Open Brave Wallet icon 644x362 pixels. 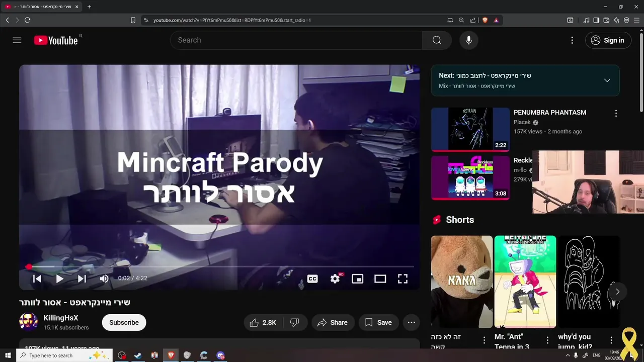pyautogui.click(x=606, y=20)
